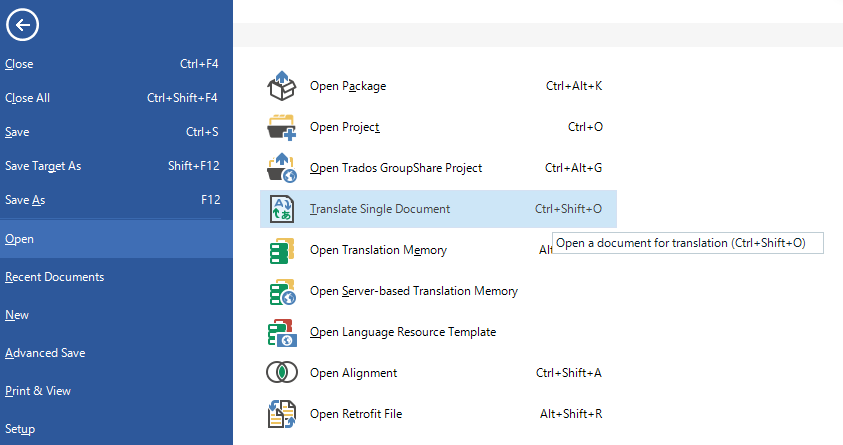Select Open Server-based Translation Memory label
The image size is (843, 445).
click(x=413, y=291)
